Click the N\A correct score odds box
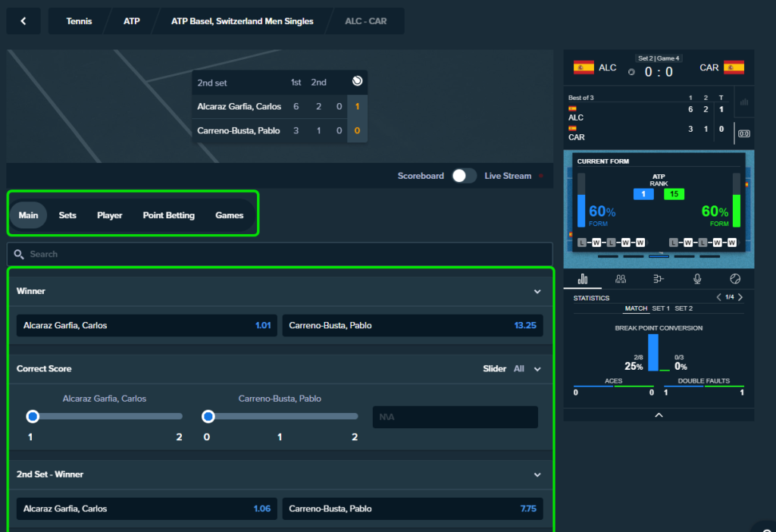 pos(455,417)
